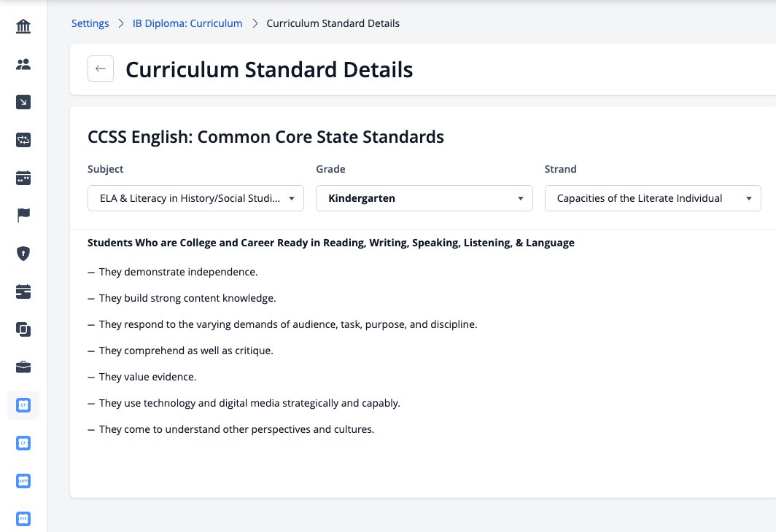The image size is (776, 532).
Task: Click the transfer arrows sidebar icon
Action: coord(23,140)
